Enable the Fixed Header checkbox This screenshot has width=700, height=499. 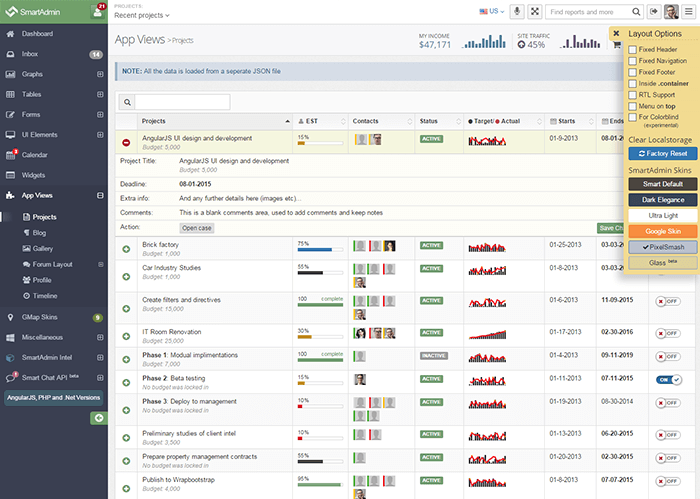coord(632,50)
